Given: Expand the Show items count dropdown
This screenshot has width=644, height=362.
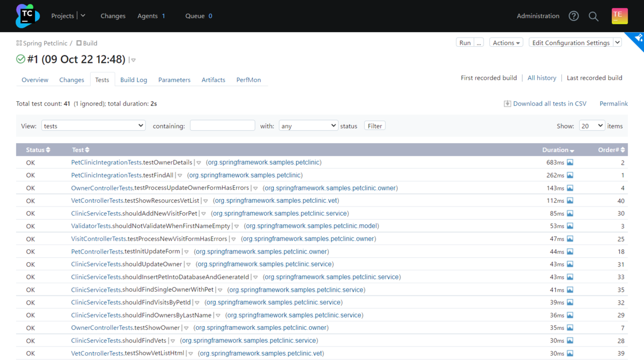Looking at the screenshot, I should tap(592, 125).
